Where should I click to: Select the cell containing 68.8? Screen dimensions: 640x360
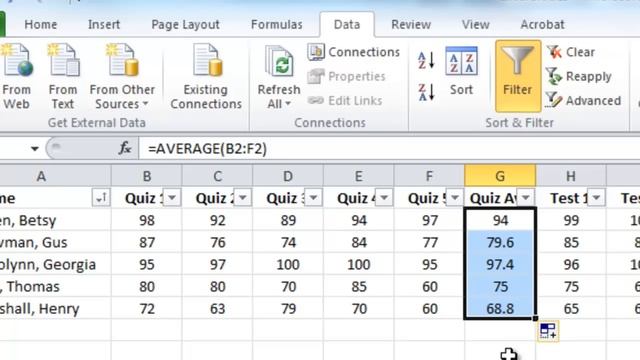pos(500,309)
